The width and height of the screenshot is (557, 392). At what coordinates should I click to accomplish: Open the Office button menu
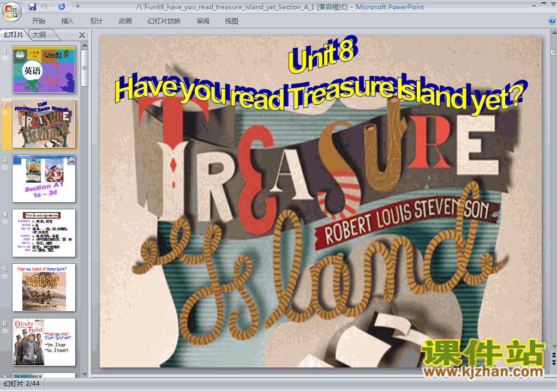pyautogui.click(x=11, y=11)
